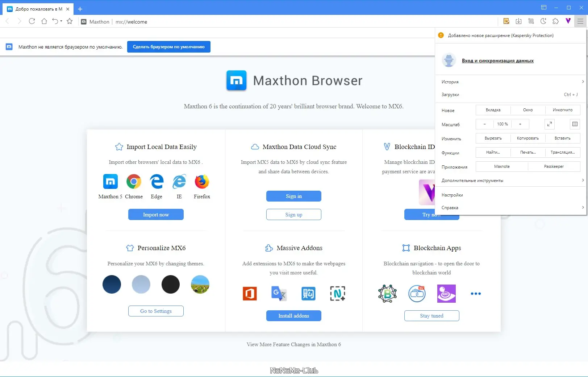Toggle night mode moon icon
This screenshot has width=588, height=377.
point(543,21)
